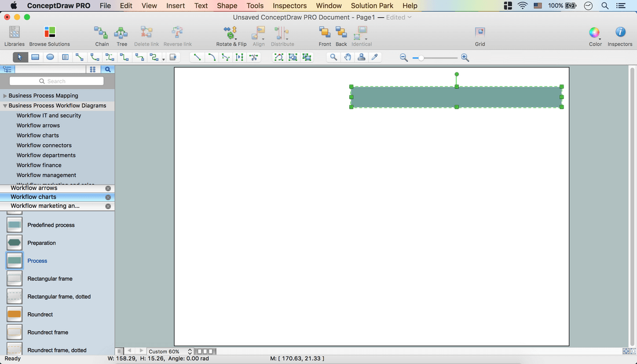This screenshot has height=364, width=637.
Task: Activate the Tree connection mode
Action: click(122, 36)
